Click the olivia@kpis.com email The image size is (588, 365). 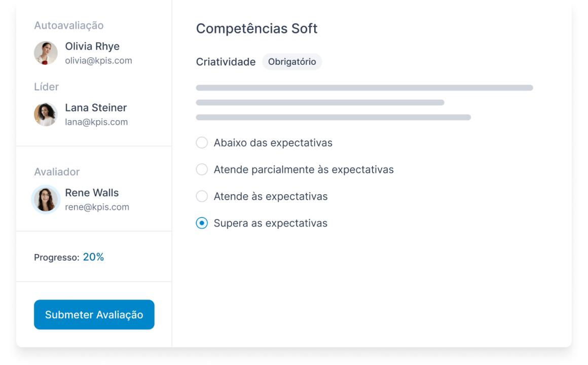[x=99, y=61]
